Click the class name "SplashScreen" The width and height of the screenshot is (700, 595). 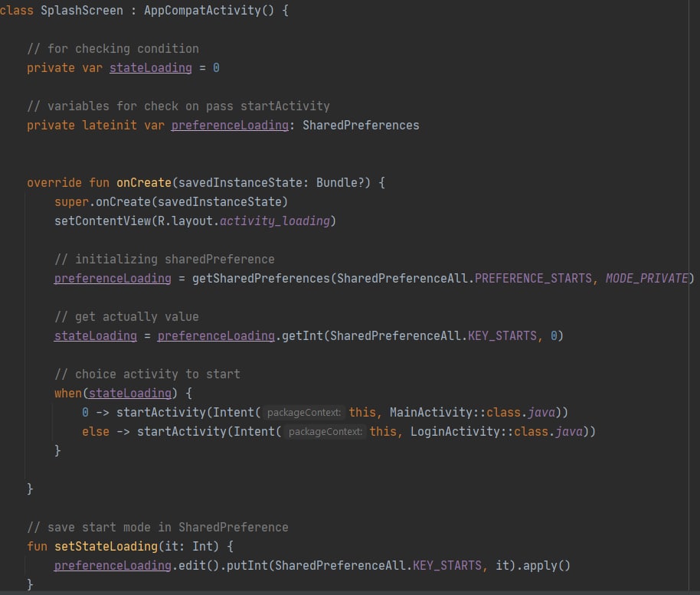point(82,10)
